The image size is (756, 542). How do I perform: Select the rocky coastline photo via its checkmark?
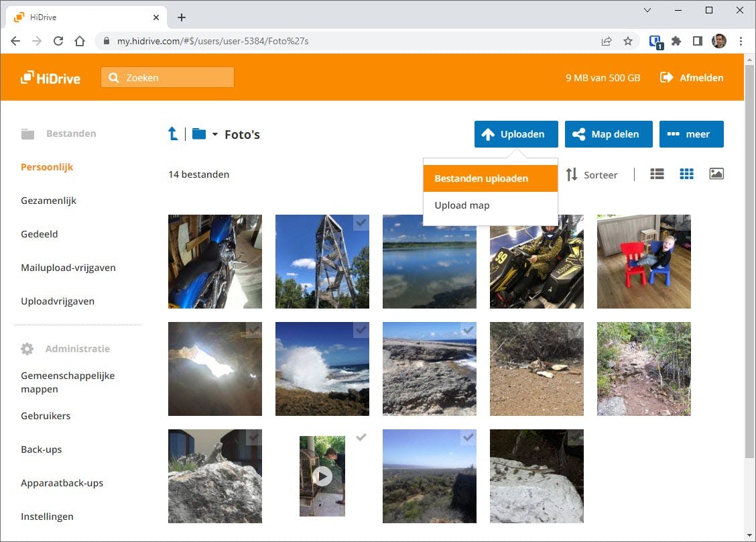coord(468,330)
